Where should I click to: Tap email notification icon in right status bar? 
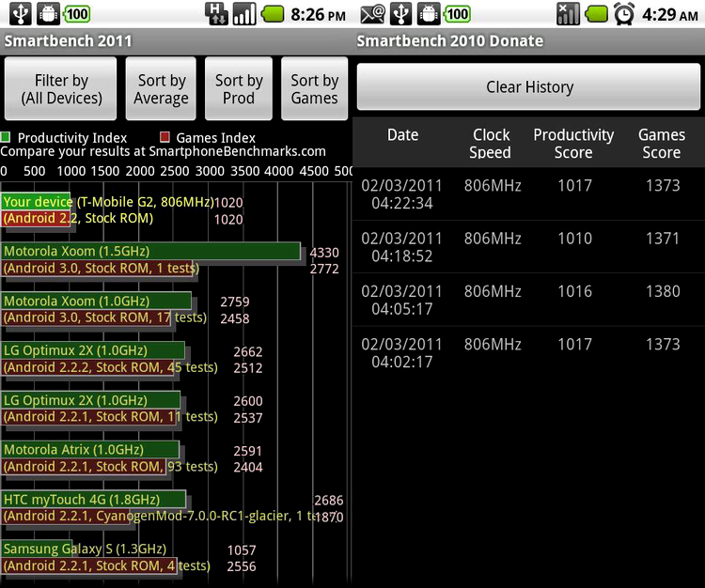[x=373, y=14]
